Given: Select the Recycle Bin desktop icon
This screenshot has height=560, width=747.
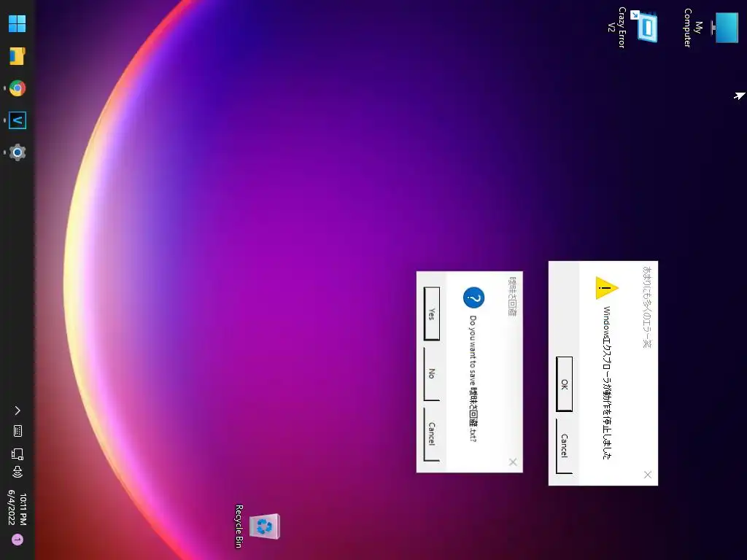Looking at the screenshot, I should click(258, 526).
